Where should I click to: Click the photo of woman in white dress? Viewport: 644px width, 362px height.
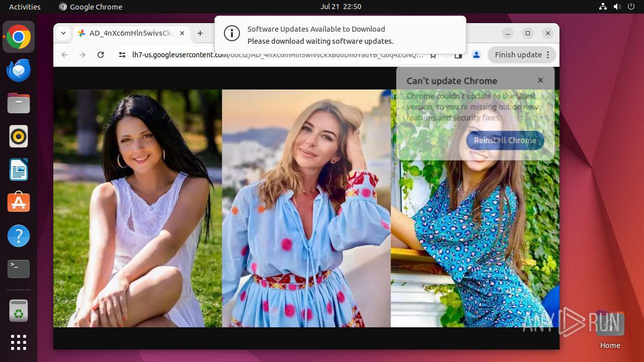click(x=137, y=208)
